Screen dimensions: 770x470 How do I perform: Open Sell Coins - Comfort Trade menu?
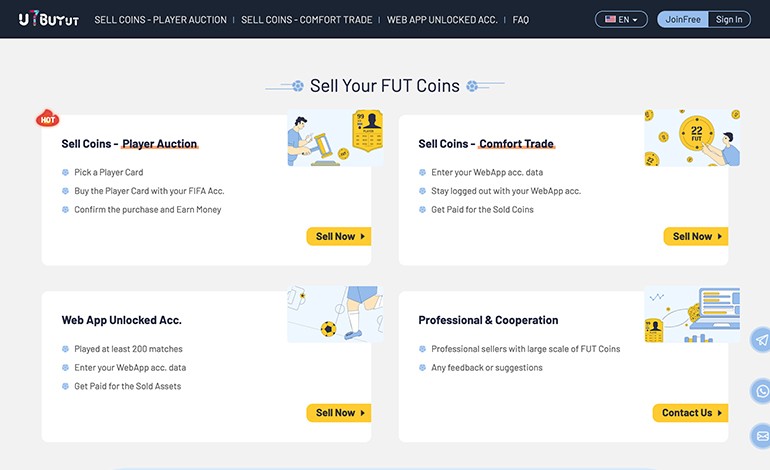coord(306,20)
